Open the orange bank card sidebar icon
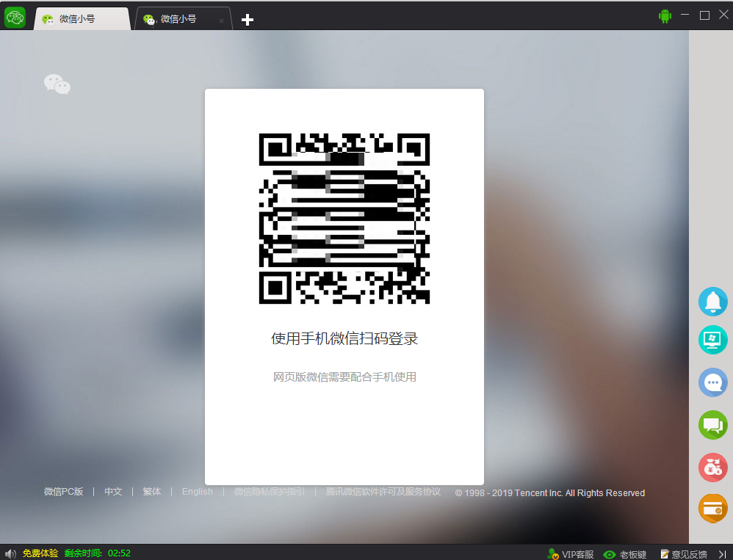733x560 pixels. (x=712, y=508)
